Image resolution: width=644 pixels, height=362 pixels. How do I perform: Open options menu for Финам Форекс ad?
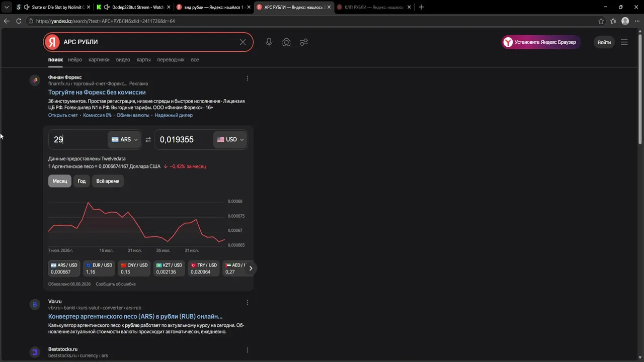click(x=247, y=78)
